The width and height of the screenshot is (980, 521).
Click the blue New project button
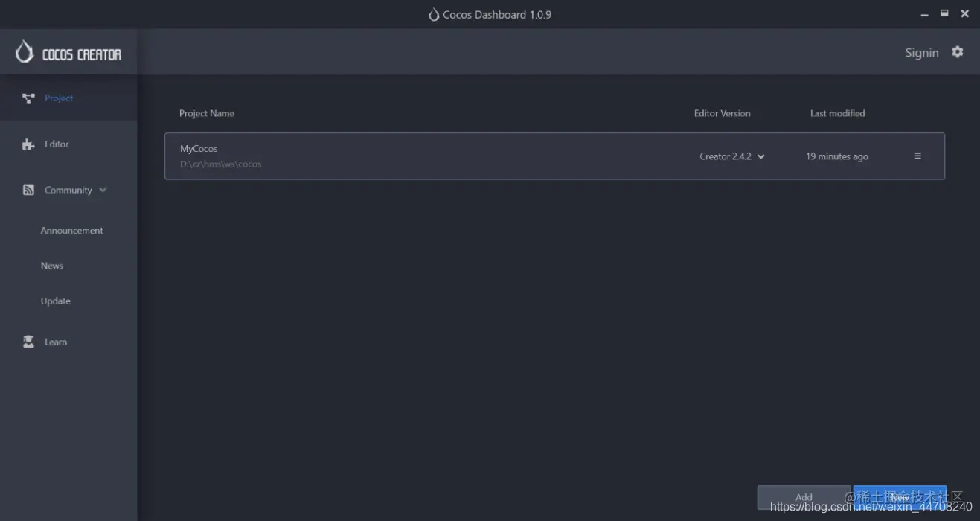[x=900, y=497]
